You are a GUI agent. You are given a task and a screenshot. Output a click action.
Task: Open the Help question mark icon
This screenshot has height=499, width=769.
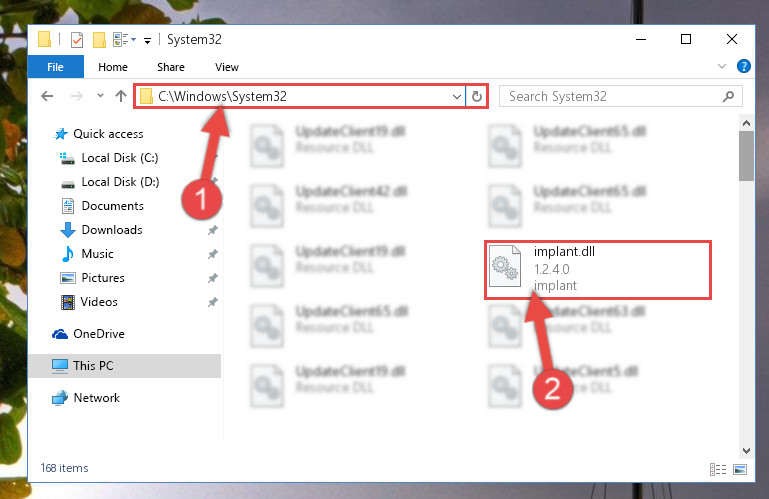coord(743,66)
